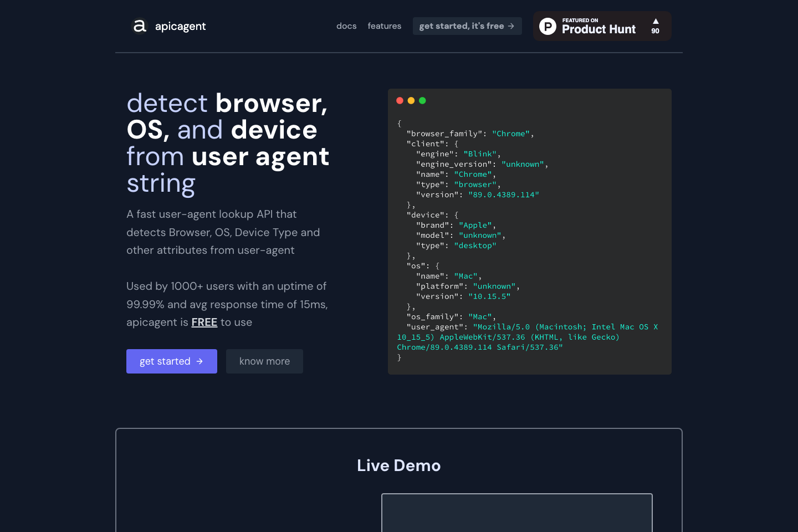The width and height of the screenshot is (798, 532).
Task: Click the yellow dot on the code window
Action: [411, 100]
